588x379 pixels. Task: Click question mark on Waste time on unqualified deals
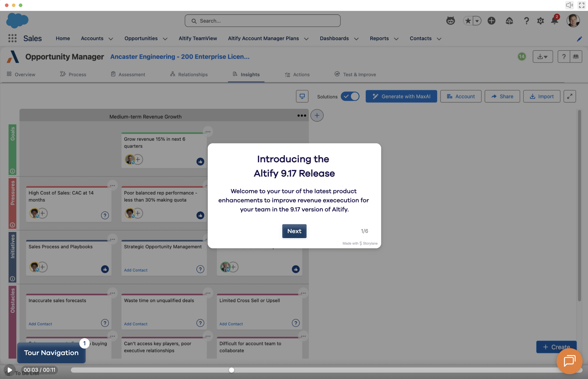point(200,323)
